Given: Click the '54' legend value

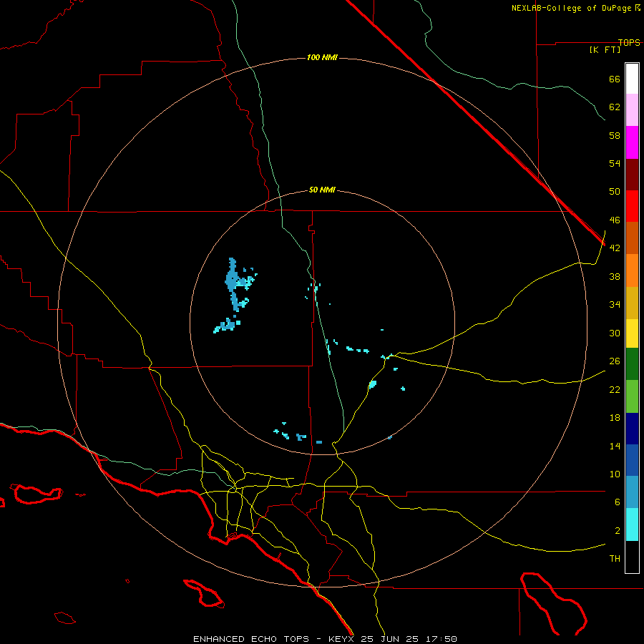Looking at the screenshot, I should pyautogui.click(x=615, y=164).
